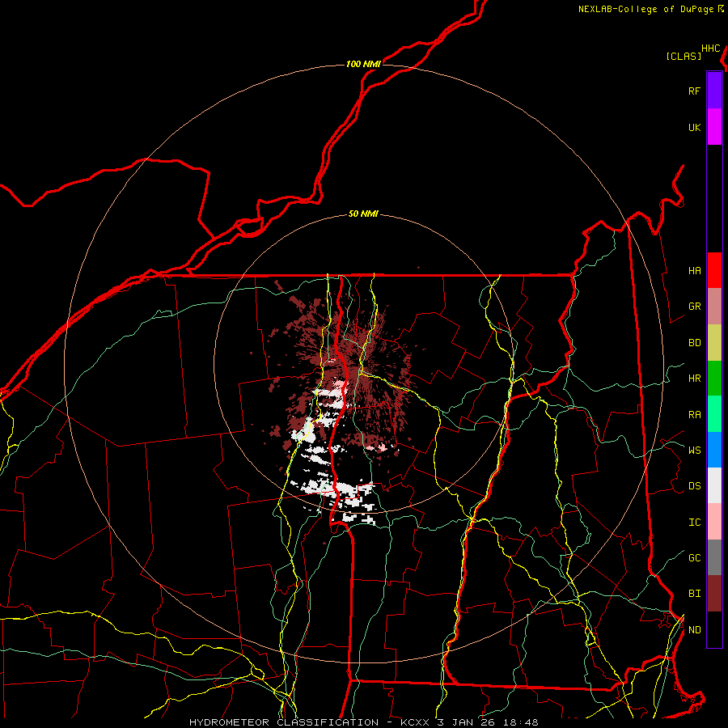Screen dimensions: 728x728
Task: Click the 'HHC' product label
Action: [710, 49]
